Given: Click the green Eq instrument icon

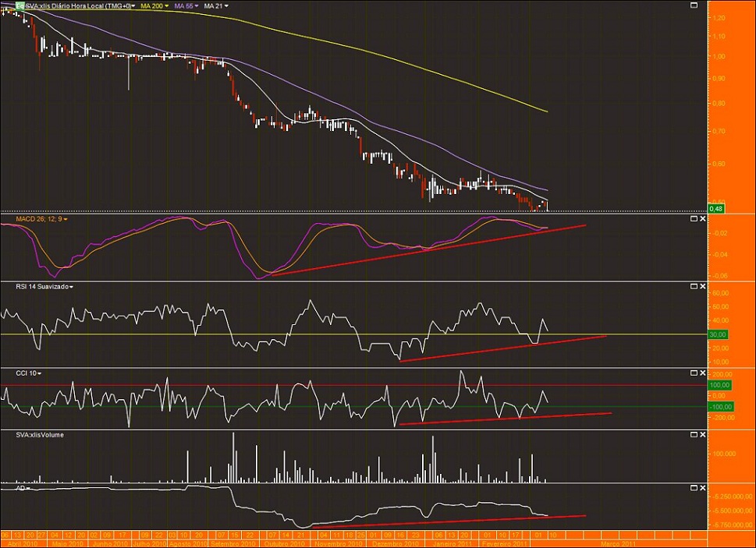Looking at the screenshot, I should (x=20, y=5).
